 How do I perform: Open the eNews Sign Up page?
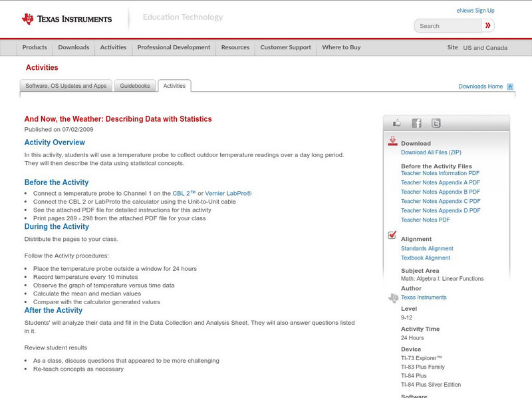[475, 10]
